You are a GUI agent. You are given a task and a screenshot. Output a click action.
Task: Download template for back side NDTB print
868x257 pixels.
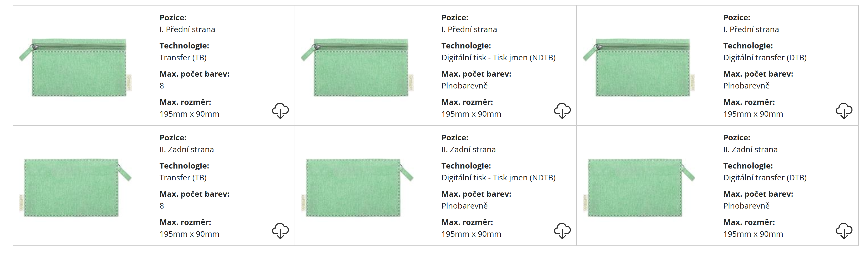[x=562, y=231]
